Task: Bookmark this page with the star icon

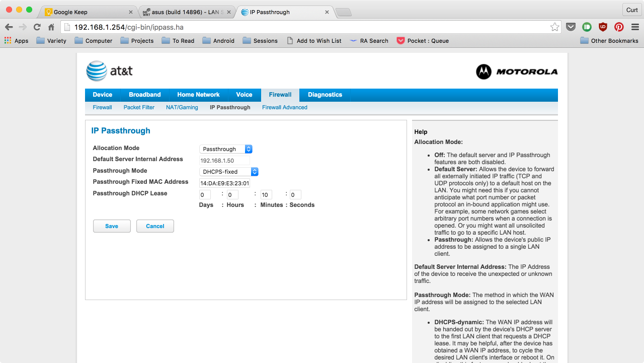Action: pos(554,27)
